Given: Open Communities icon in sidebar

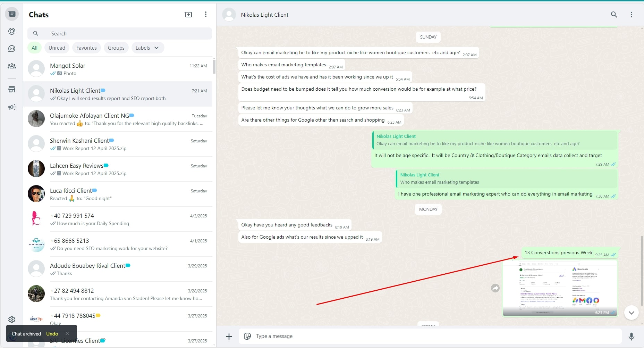Looking at the screenshot, I should click(12, 66).
